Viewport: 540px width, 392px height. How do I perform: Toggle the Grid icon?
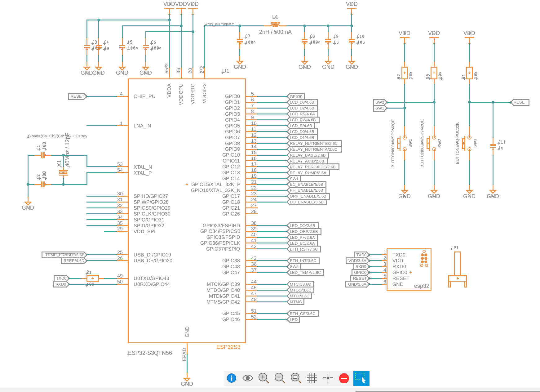[312, 378]
